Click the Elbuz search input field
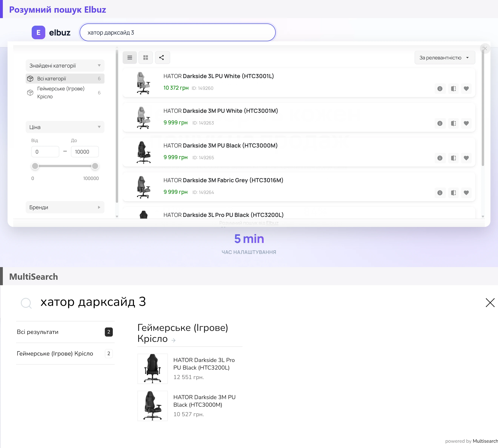The height and width of the screenshot is (448, 498). coord(178,32)
